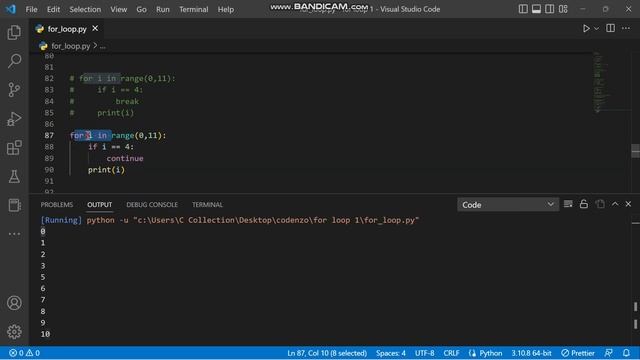Switch to the DEBUG CONSOLE tab

pos(152,205)
